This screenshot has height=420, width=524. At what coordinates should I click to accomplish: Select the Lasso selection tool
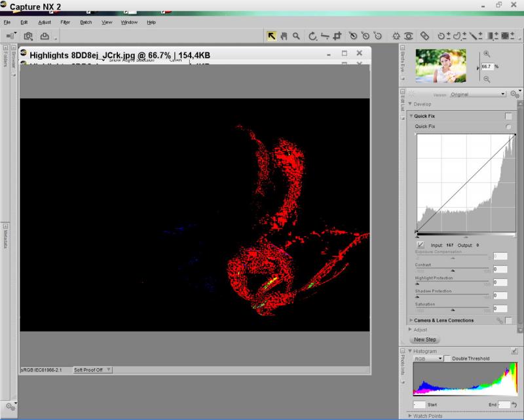click(457, 36)
